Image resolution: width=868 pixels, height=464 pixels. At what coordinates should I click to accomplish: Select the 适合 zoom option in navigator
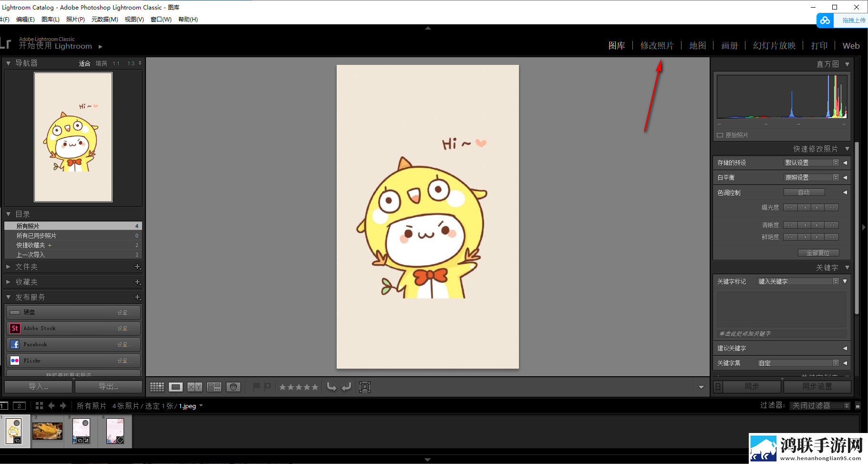(84, 63)
